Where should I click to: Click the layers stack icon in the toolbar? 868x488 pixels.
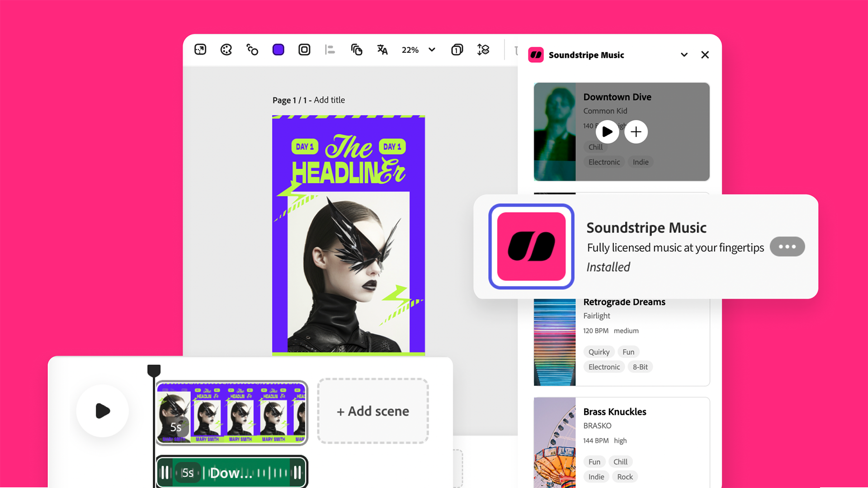coord(357,50)
